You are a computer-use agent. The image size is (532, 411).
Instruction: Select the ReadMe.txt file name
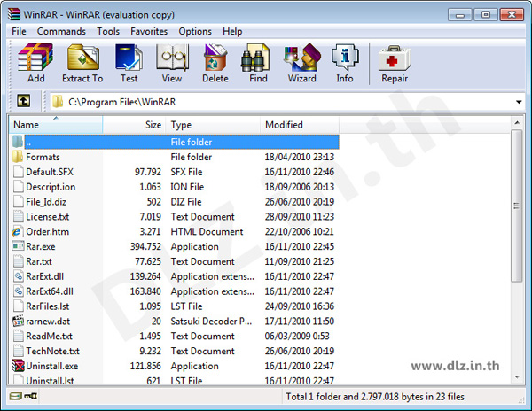pyautogui.click(x=49, y=336)
